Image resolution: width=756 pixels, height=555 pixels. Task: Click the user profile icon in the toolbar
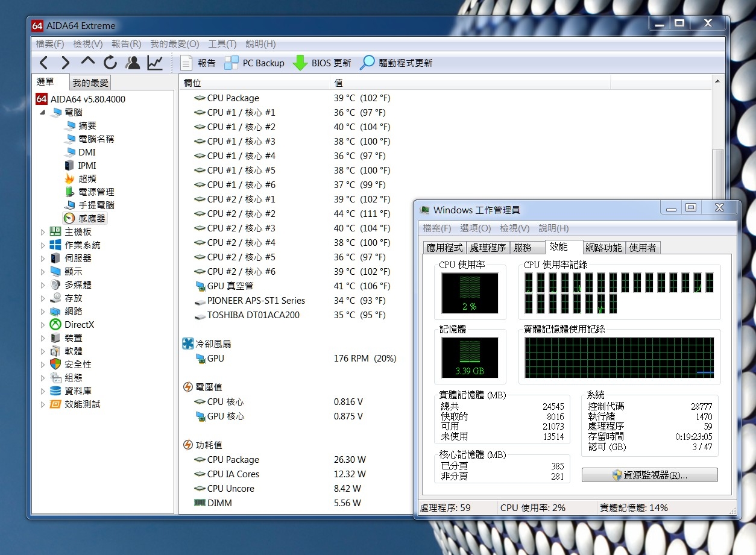point(133,63)
